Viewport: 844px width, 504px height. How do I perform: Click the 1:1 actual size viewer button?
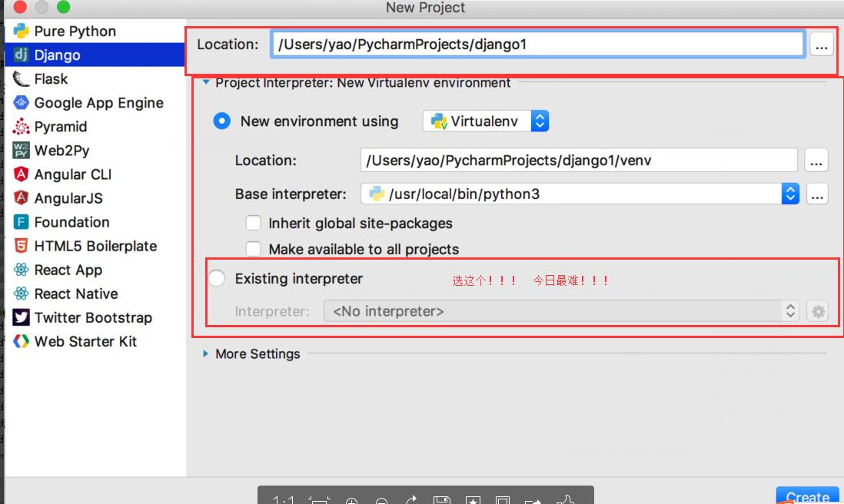(283, 500)
